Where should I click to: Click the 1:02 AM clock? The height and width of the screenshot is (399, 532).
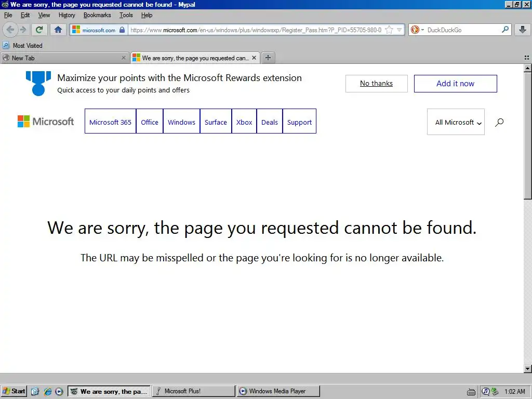[x=515, y=392]
